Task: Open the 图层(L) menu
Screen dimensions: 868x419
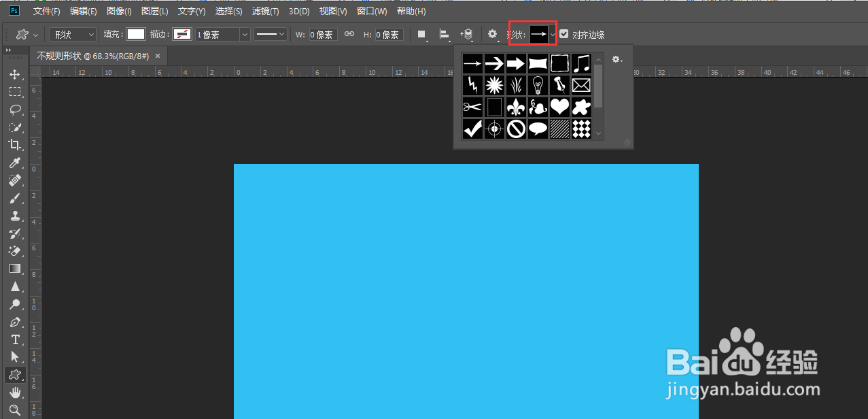Action: pos(155,11)
